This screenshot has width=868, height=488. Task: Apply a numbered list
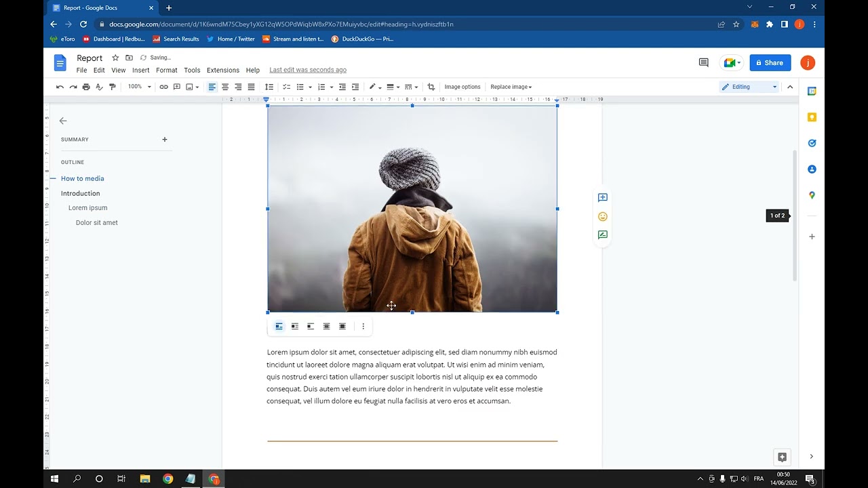click(321, 87)
